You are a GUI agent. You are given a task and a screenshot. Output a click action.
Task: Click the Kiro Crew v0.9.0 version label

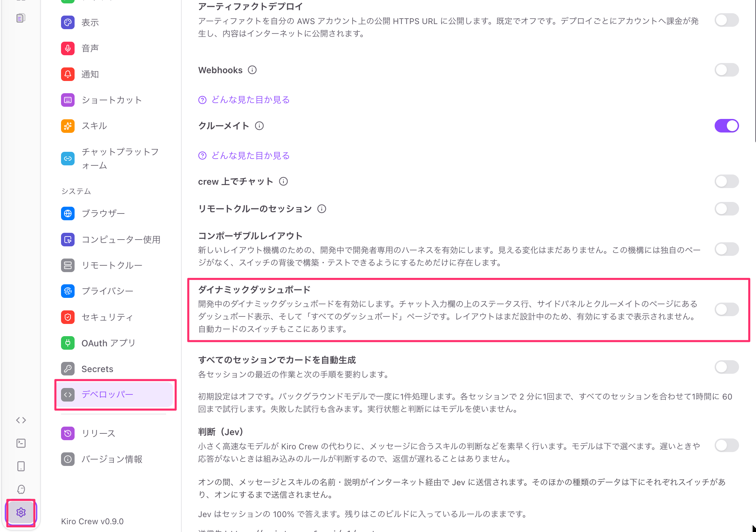[92, 521]
